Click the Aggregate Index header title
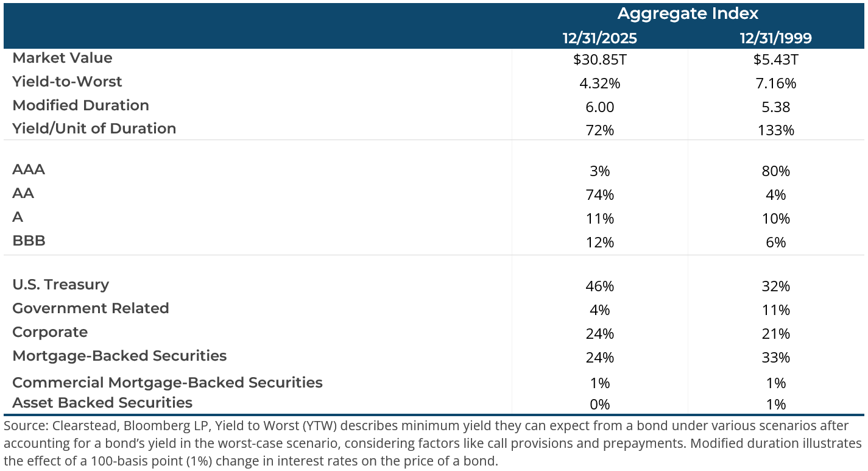The image size is (868, 471). (x=688, y=13)
